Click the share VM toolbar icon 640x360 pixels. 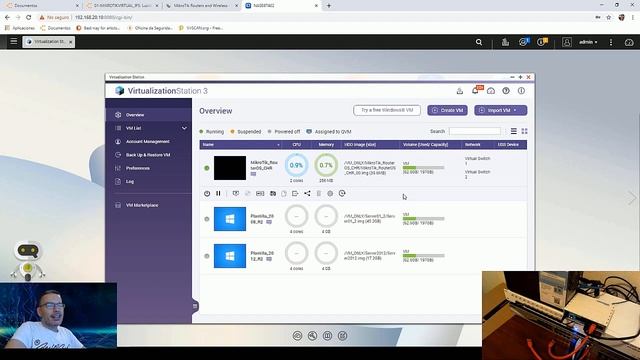point(307,193)
